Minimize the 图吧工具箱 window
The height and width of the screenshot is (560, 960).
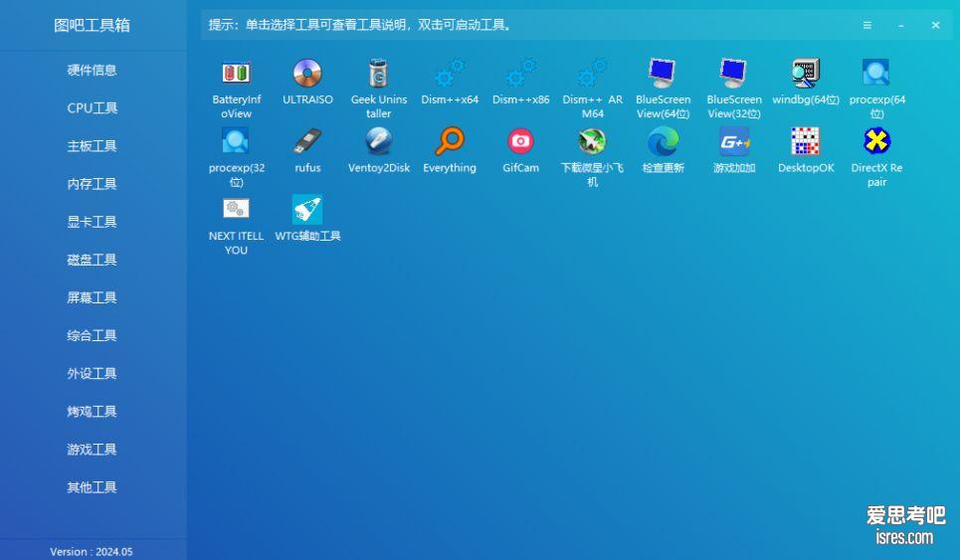coord(901,25)
